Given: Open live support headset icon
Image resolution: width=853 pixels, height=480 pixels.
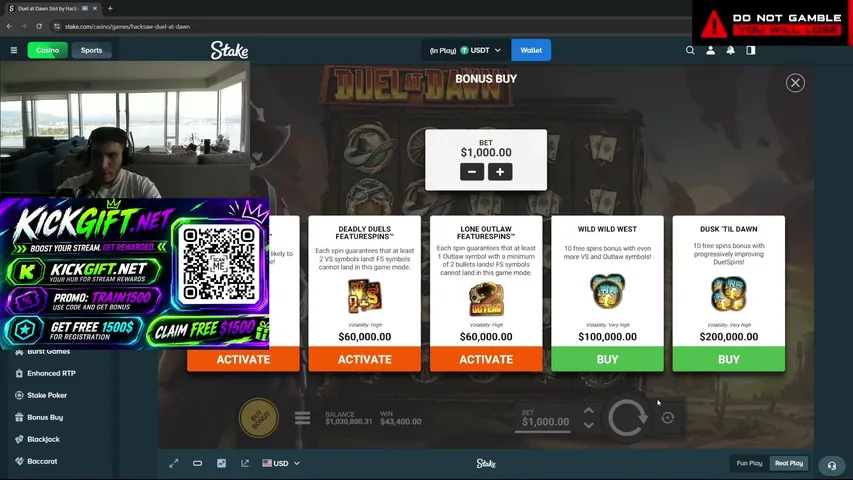Looking at the screenshot, I should point(832,466).
